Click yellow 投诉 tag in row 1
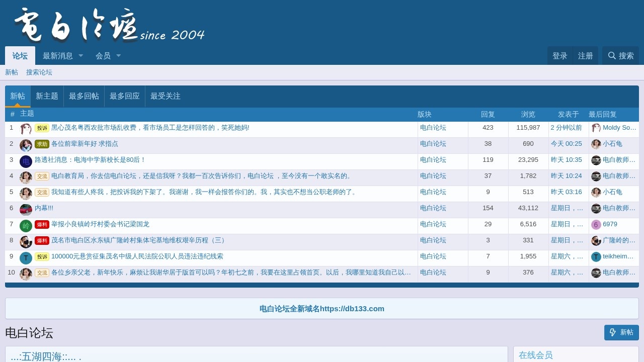The width and height of the screenshot is (644, 362). pyautogui.click(x=42, y=128)
